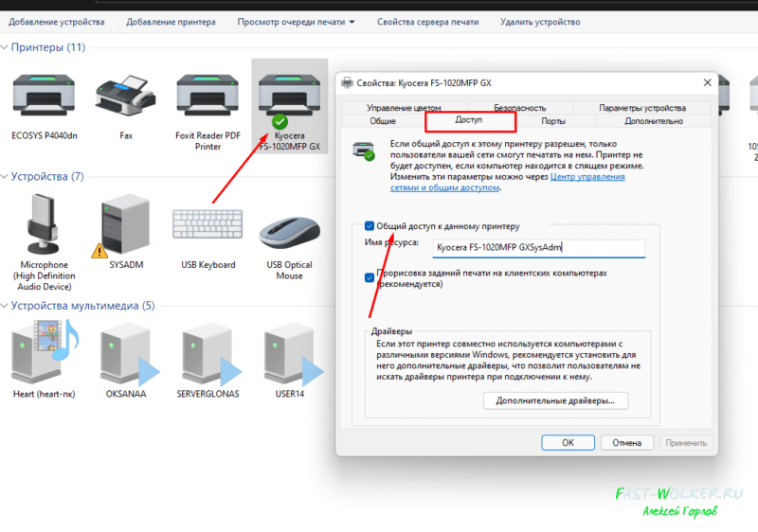Switch to the Безопасность tab
Screen dimensions: 758x532
[x=519, y=108]
